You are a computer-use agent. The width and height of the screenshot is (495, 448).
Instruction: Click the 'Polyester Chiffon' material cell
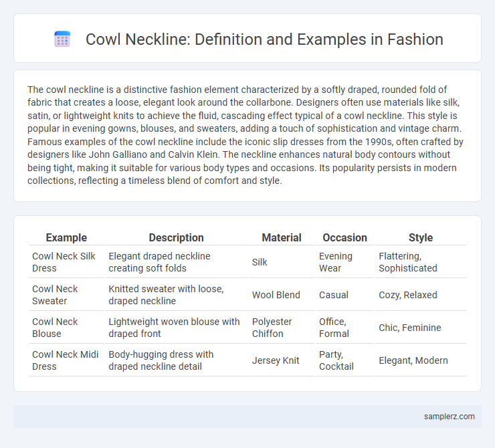point(282,328)
